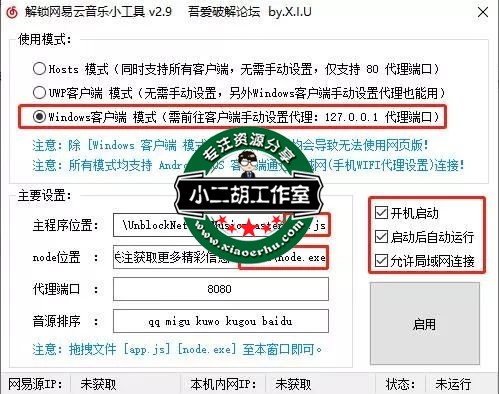Screen dimensions: 499x394
Task: Toggle 允许局域网连接 checkbox
Action: [381, 261]
